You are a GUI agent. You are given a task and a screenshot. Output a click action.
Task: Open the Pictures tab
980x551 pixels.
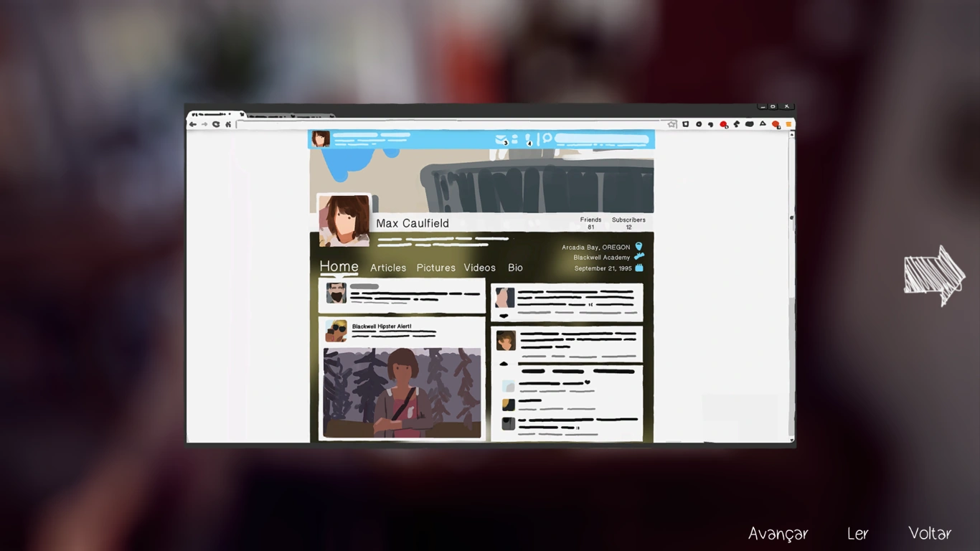pos(436,268)
